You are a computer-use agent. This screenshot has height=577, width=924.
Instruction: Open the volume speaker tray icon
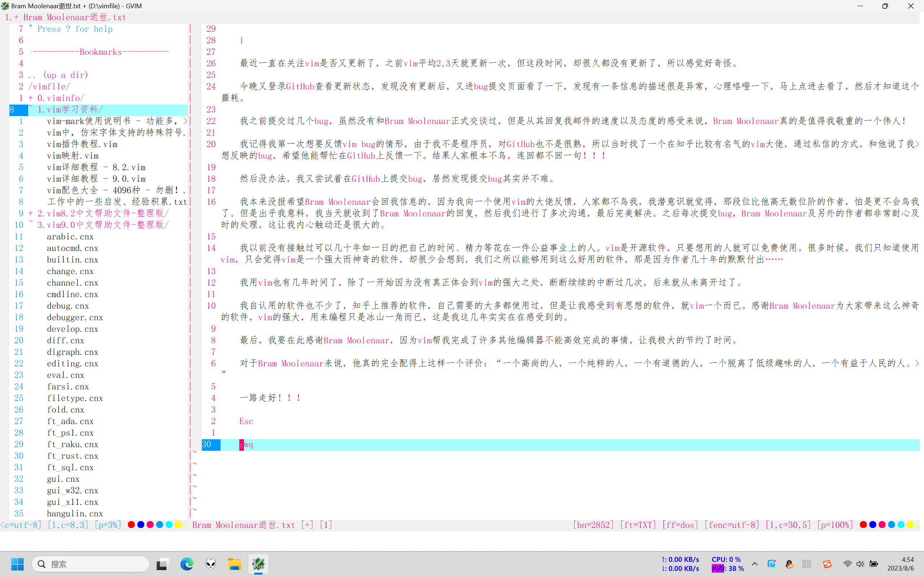(860, 564)
